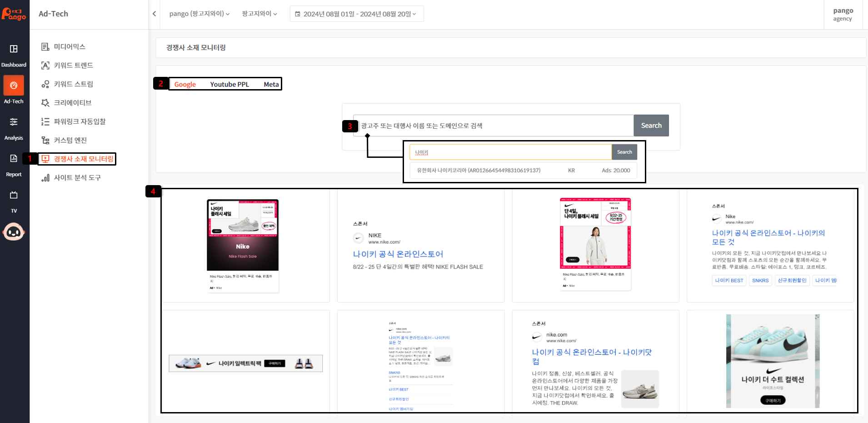
Task: Click the Ad-Tech header title
Action: tap(53, 14)
